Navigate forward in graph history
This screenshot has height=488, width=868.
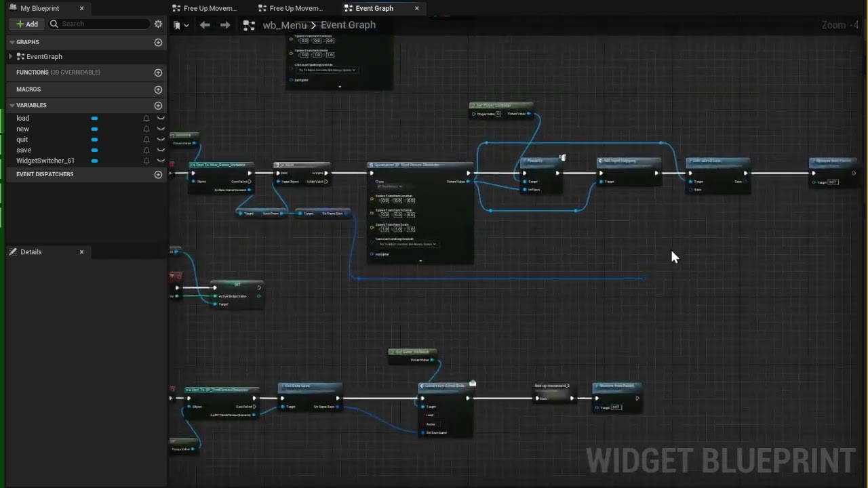point(225,25)
